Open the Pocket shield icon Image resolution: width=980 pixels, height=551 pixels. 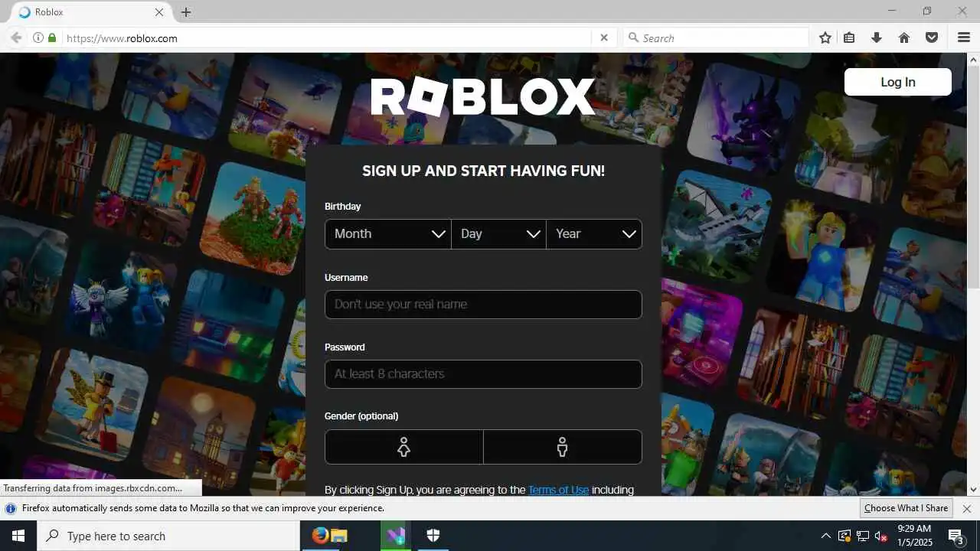point(932,37)
